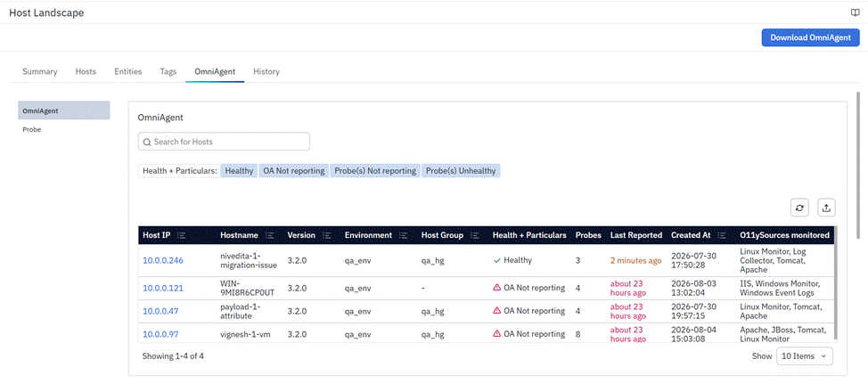Toggle the OA Not reporting filter chip
Image resolution: width=868 pixels, height=392 pixels.
coord(294,170)
